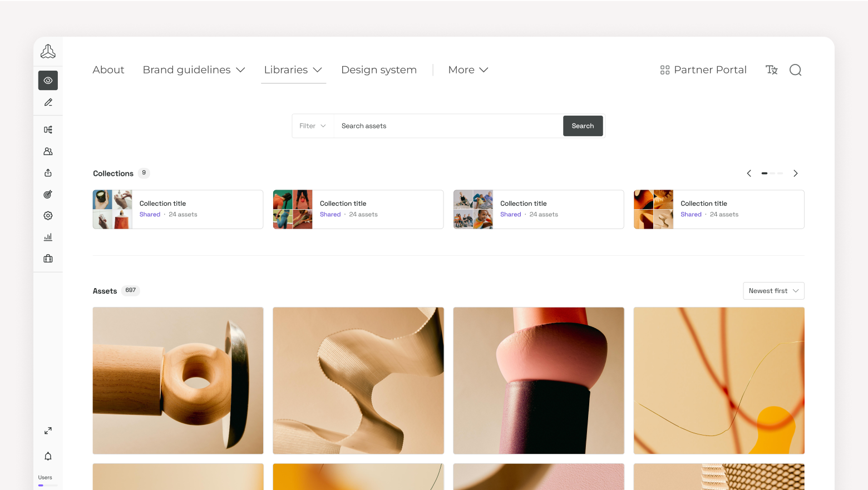Expand the Brand guidelines menu
Image resolution: width=868 pixels, height=490 pixels.
tap(194, 70)
